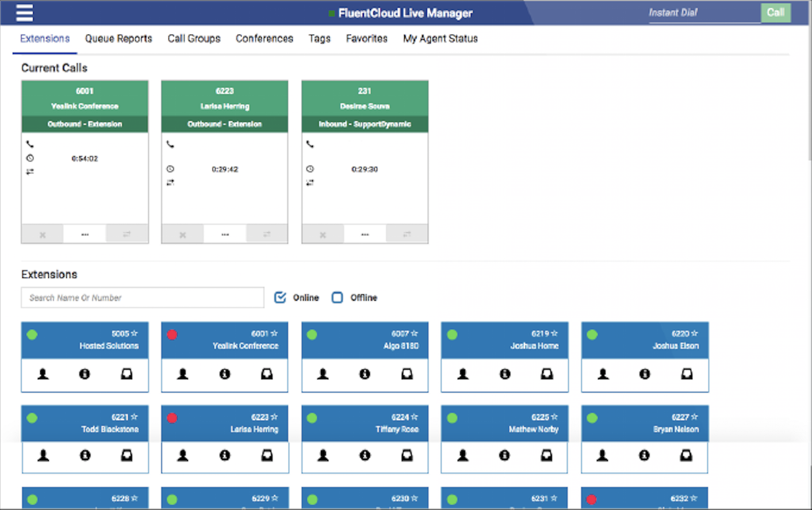Go to the Conferences tab

click(x=265, y=39)
